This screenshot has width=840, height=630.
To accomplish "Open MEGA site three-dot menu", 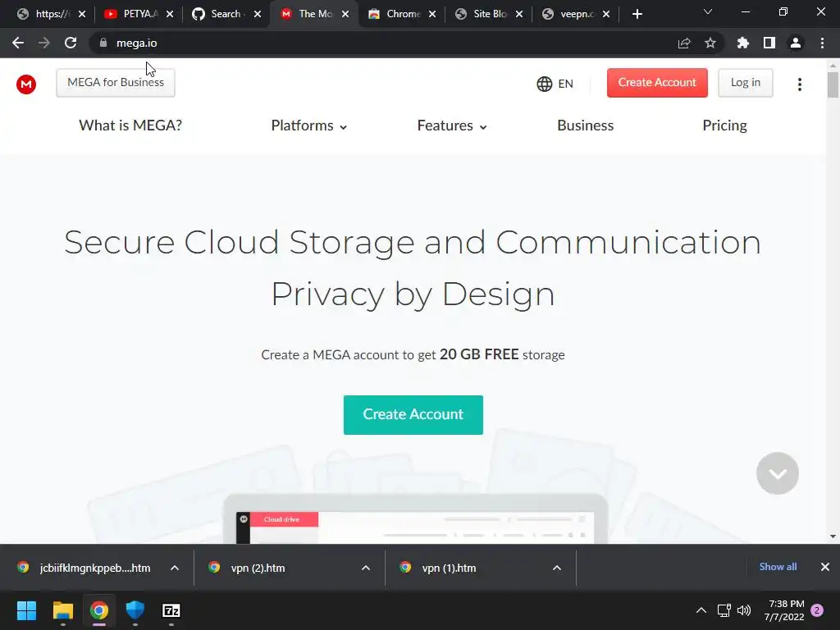I will (x=800, y=84).
